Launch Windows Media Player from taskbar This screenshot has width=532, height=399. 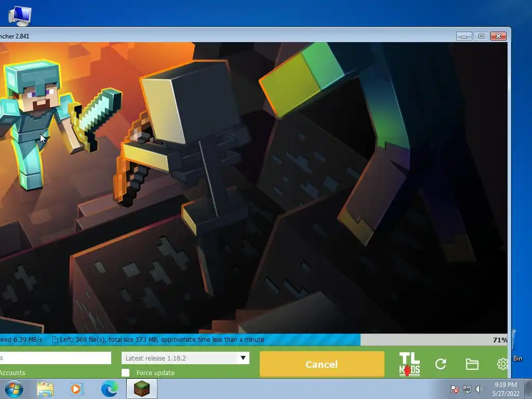[76, 389]
